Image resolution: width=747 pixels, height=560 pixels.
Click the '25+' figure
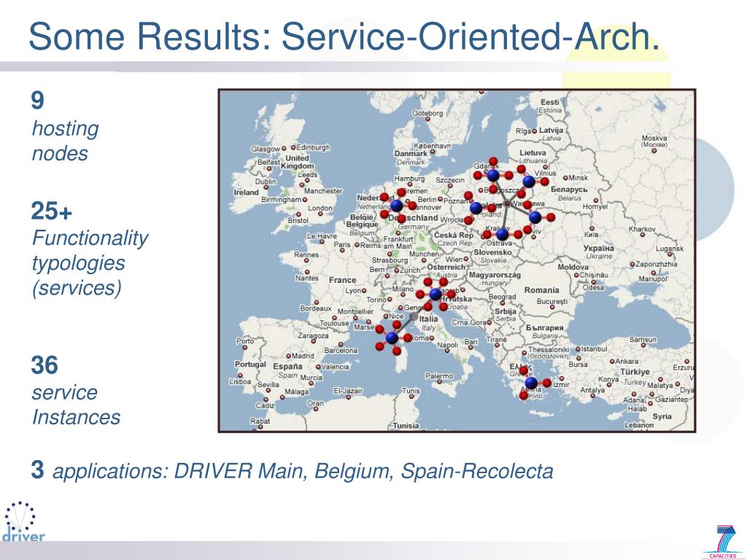point(52,211)
